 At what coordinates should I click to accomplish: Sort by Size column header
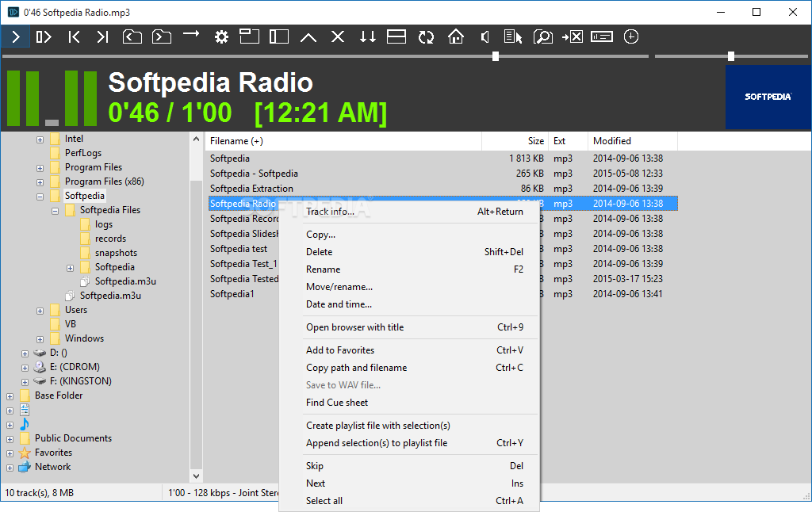(x=515, y=141)
